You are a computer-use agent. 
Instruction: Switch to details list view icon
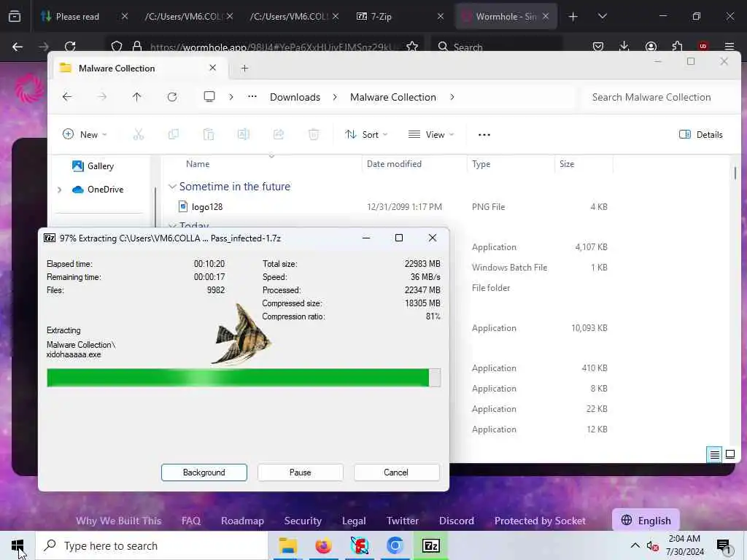714,455
